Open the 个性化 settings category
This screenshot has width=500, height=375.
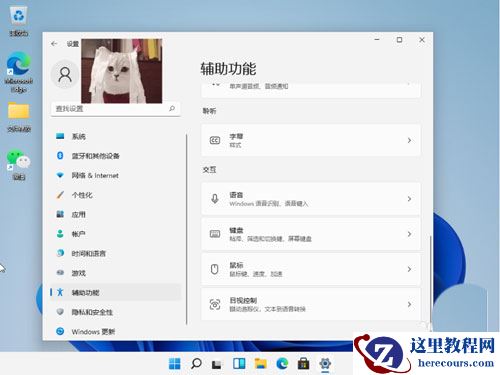[116, 195]
